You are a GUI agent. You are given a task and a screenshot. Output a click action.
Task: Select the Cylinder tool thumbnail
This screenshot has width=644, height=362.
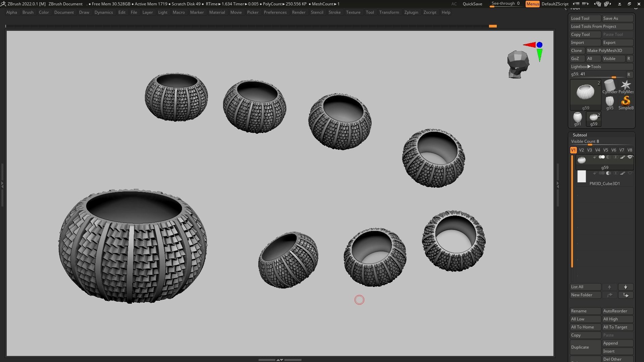pos(609,86)
